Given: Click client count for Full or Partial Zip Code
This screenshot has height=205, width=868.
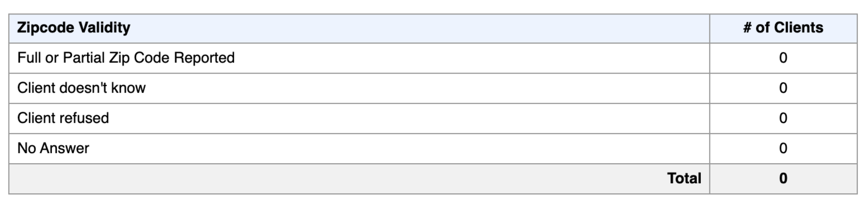Looking at the screenshot, I should click(783, 58).
